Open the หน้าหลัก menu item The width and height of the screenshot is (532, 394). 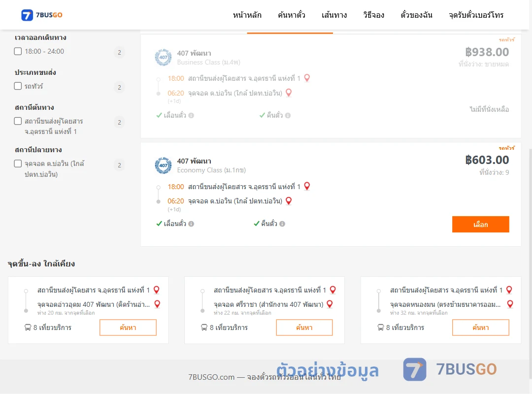(x=247, y=15)
